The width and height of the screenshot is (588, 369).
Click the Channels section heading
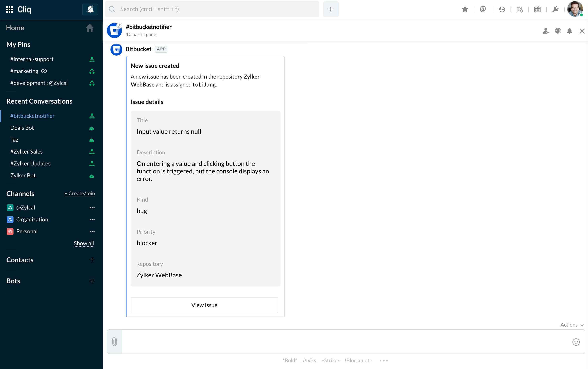(x=20, y=194)
